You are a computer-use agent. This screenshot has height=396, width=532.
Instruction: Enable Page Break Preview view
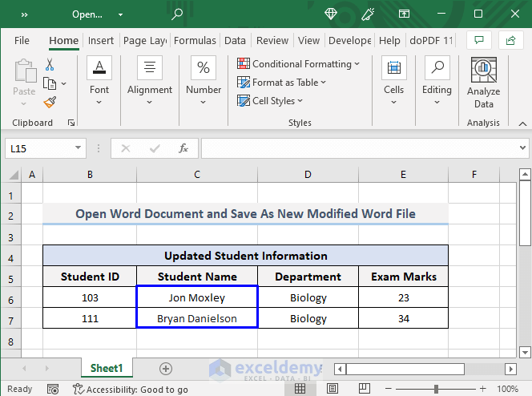364,390
